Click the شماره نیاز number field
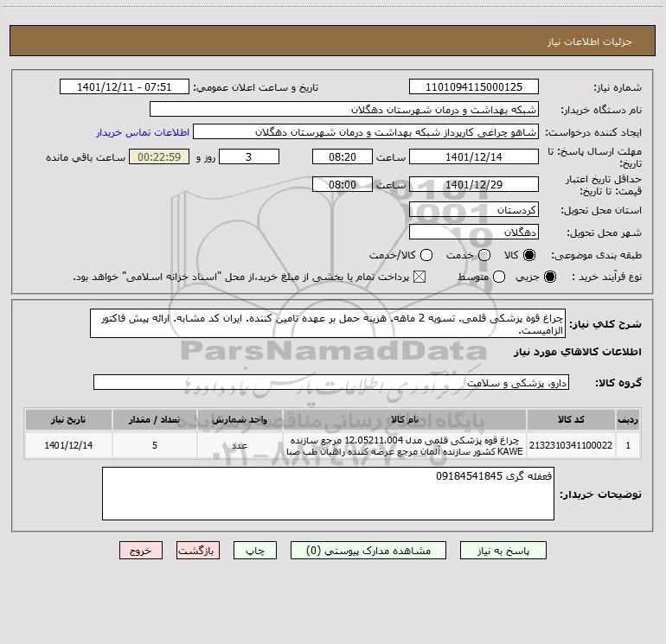This screenshot has height=644, width=666. tap(474, 87)
